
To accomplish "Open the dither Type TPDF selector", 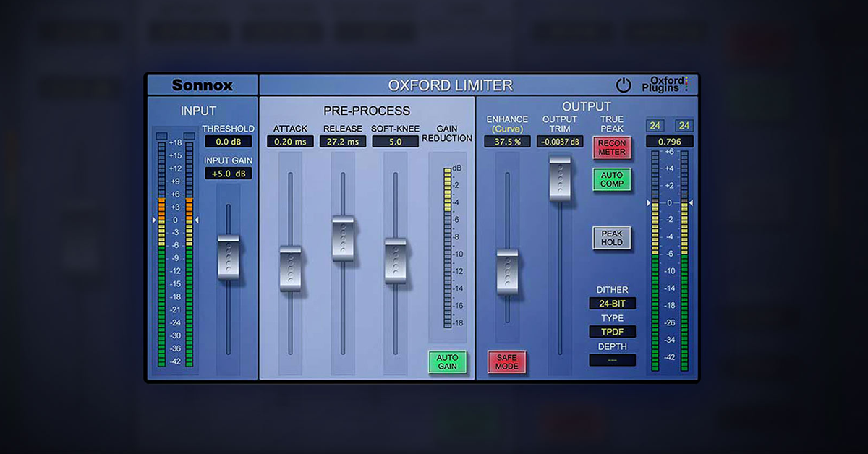I will [612, 332].
